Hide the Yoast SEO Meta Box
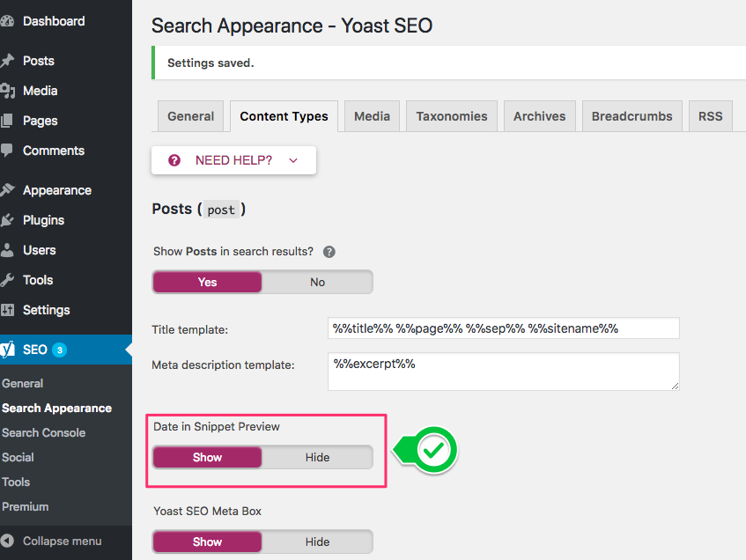The image size is (746, 560). 317,542
